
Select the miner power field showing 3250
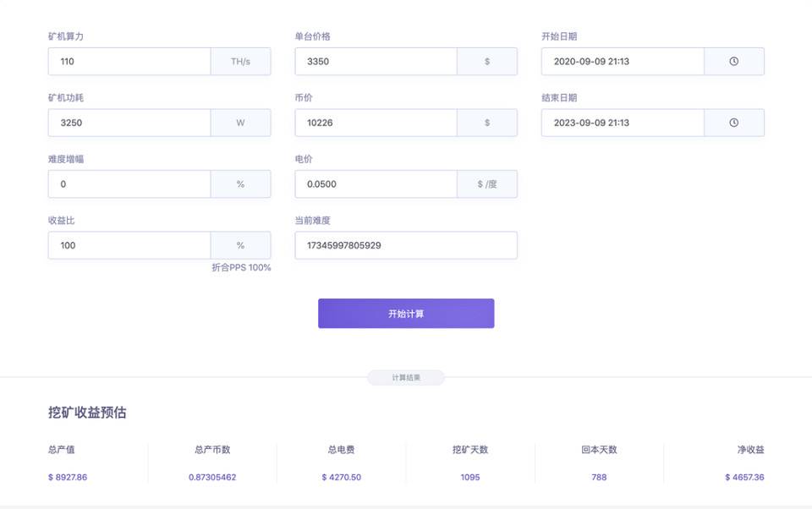(127, 123)
